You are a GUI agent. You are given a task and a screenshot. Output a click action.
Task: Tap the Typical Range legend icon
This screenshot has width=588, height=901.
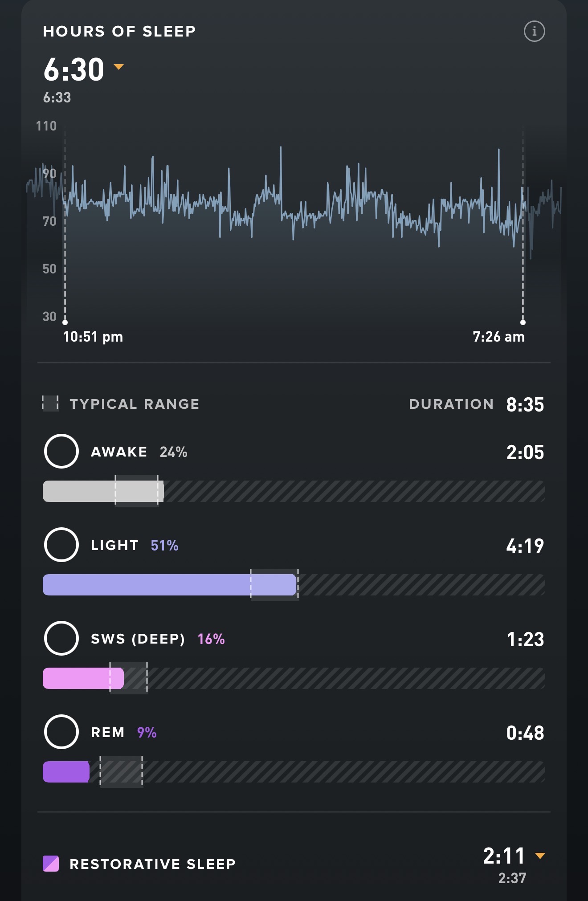tap(50, 404)
